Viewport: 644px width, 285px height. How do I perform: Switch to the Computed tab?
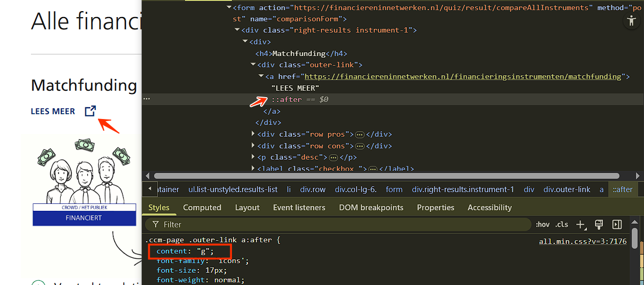tap(202, 208)
